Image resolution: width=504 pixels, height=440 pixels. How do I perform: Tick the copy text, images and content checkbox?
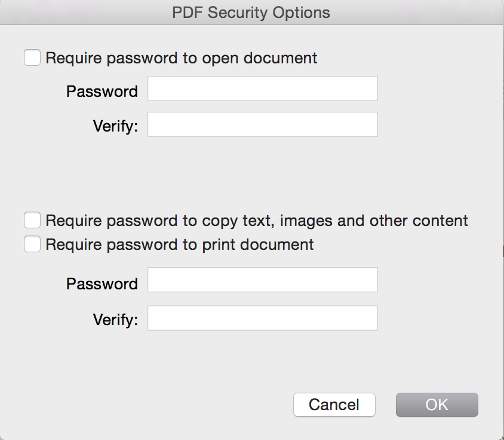[32, 221]
